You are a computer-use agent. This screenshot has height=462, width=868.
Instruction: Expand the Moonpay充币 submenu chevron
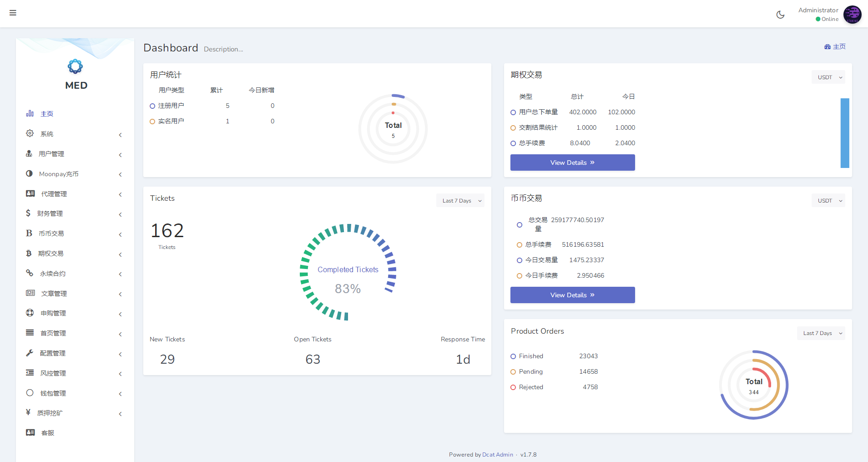point(120,174)
